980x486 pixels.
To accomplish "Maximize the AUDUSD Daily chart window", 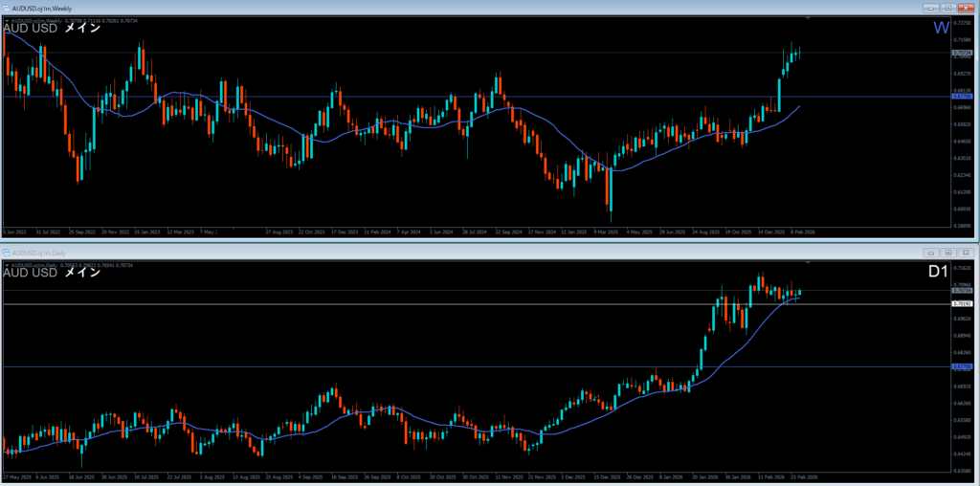I will point(947,252).
